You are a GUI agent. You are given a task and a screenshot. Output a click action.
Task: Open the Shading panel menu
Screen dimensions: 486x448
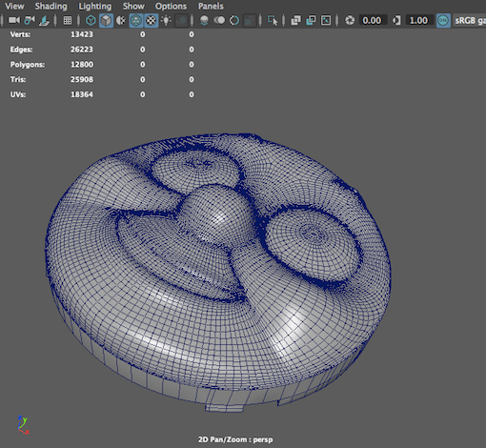(x=51, y=6)
